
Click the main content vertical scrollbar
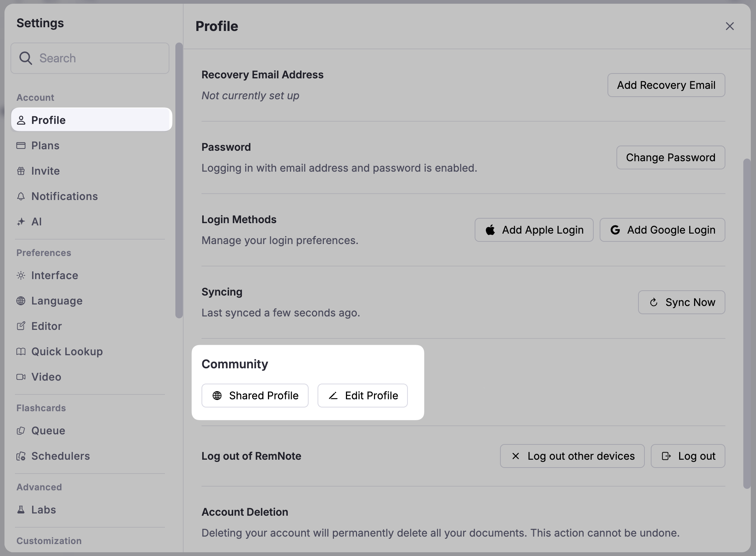click(746, 323)
